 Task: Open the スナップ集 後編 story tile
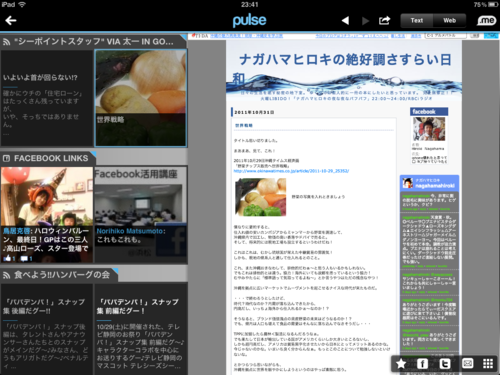(x=46, y=329)
